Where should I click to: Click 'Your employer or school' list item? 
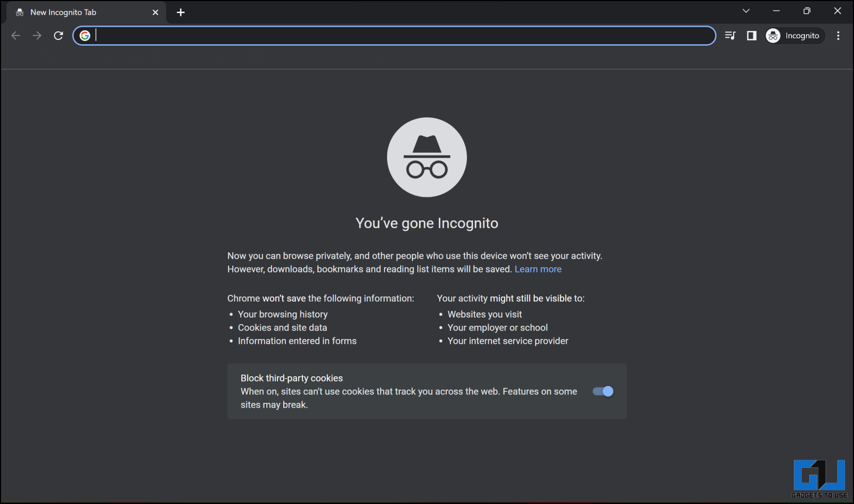498,328
